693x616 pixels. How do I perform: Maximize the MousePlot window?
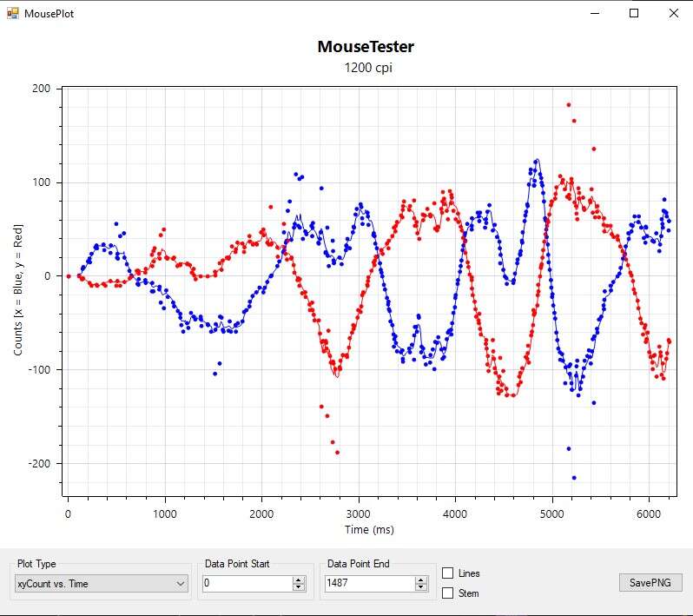click(x=634, y=13)
